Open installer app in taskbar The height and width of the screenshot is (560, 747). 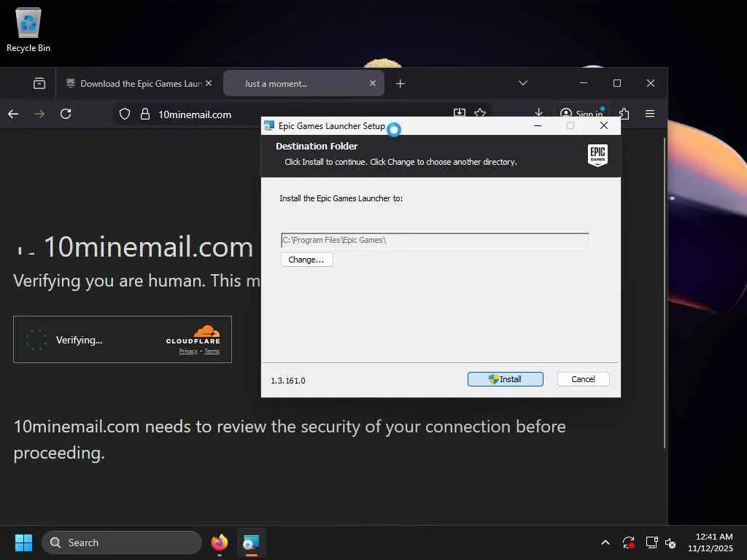(251, 542)
